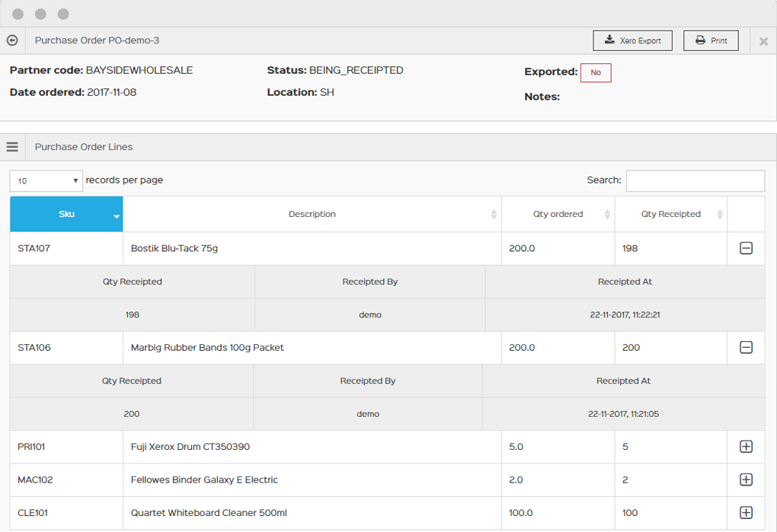Click 'Fuji Xerox Drum CT350390' description
Viewport: 777px width, 532px height.
coord(190,447)
